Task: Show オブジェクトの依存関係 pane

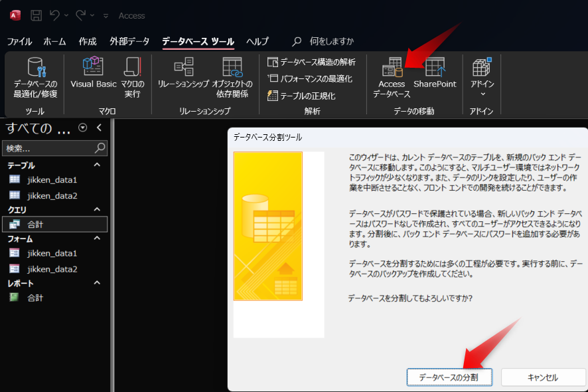Action: point(232,78)
